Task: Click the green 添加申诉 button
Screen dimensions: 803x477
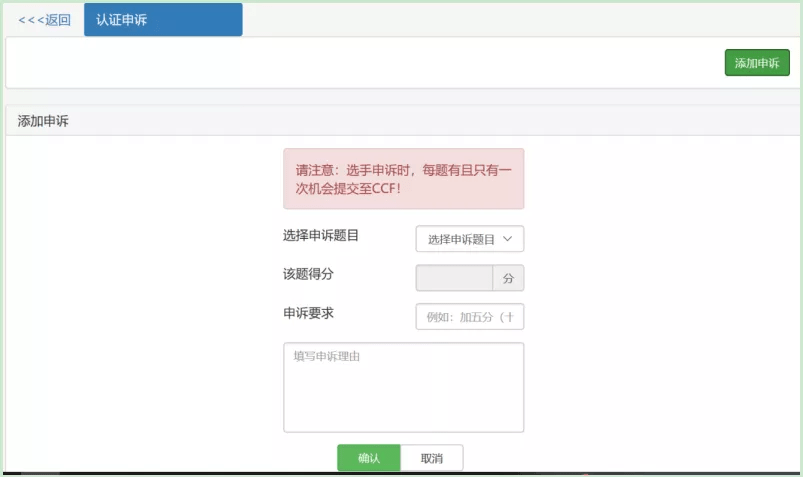Action: click(757, 63)
